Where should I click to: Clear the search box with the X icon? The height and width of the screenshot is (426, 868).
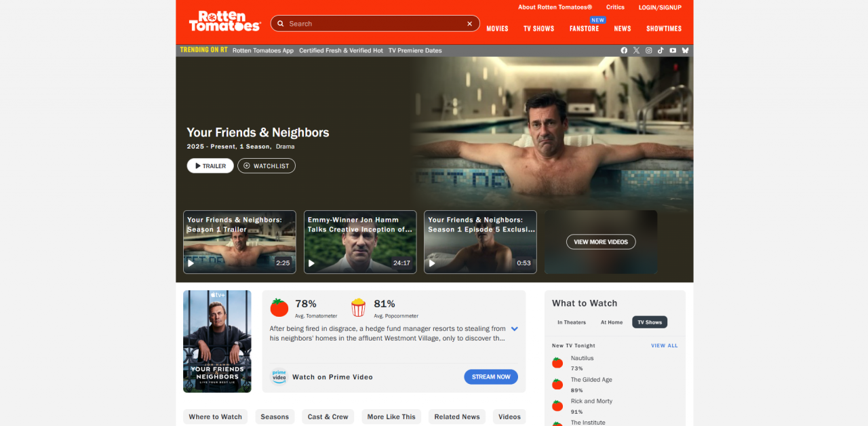pyautogui.click(x=469, y=24)
